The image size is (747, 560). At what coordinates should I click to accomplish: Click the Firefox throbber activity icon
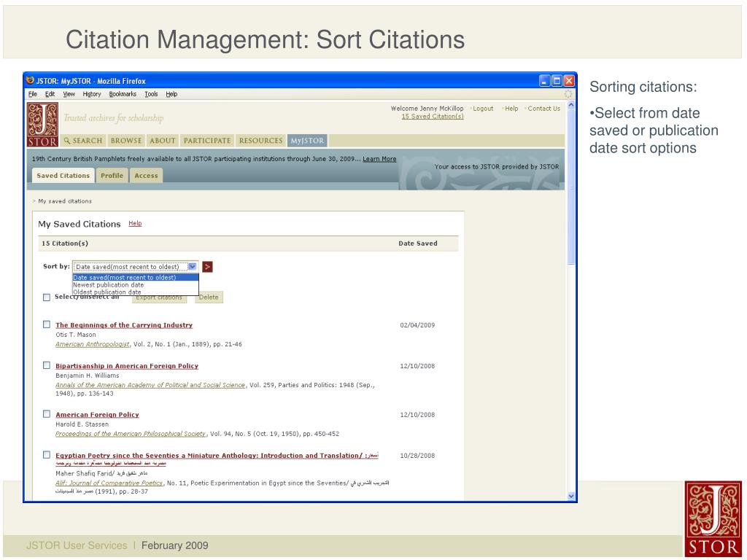[568, 94]
